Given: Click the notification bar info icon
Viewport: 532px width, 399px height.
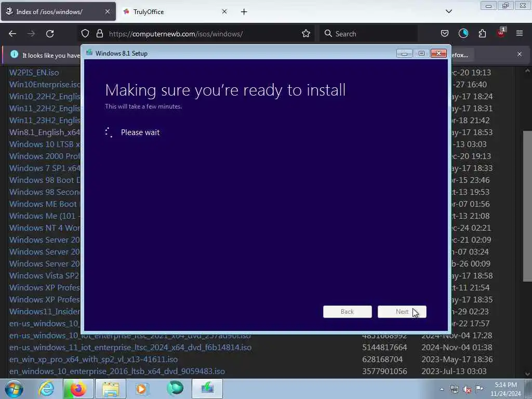Looking at the screenshot, I should (x=14, y=54).
